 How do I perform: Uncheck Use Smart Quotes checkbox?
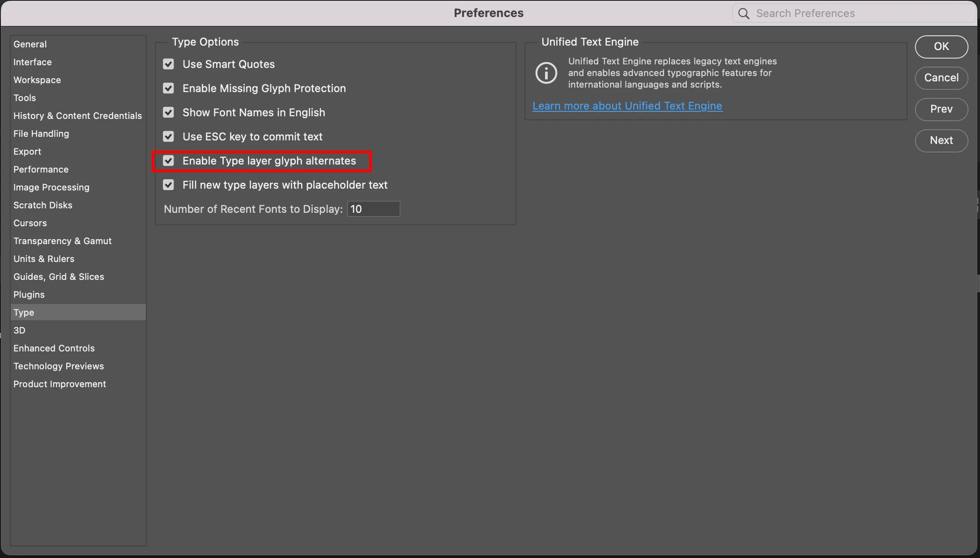coord(168,64)
